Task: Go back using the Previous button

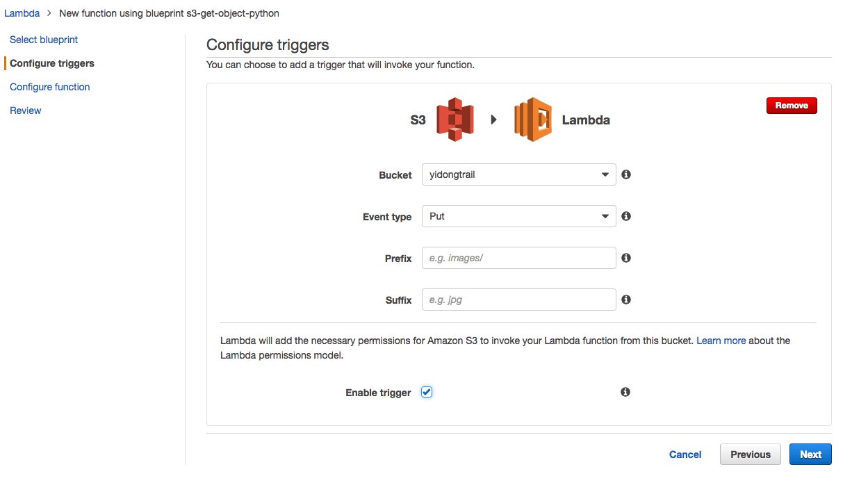Action: [751, 455]
